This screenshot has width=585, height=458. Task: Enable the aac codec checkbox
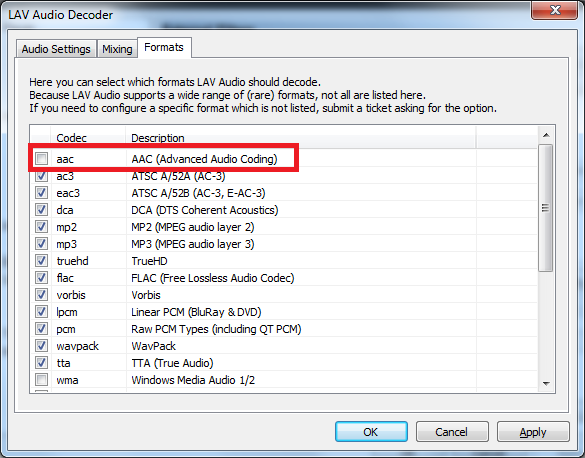[41, 159]
